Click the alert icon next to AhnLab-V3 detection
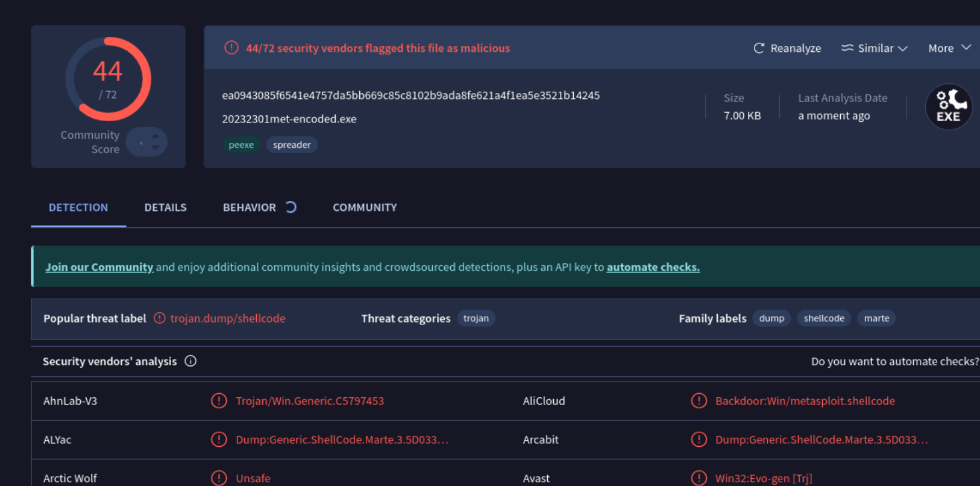 pyautogui.click(x=219, y=401)
